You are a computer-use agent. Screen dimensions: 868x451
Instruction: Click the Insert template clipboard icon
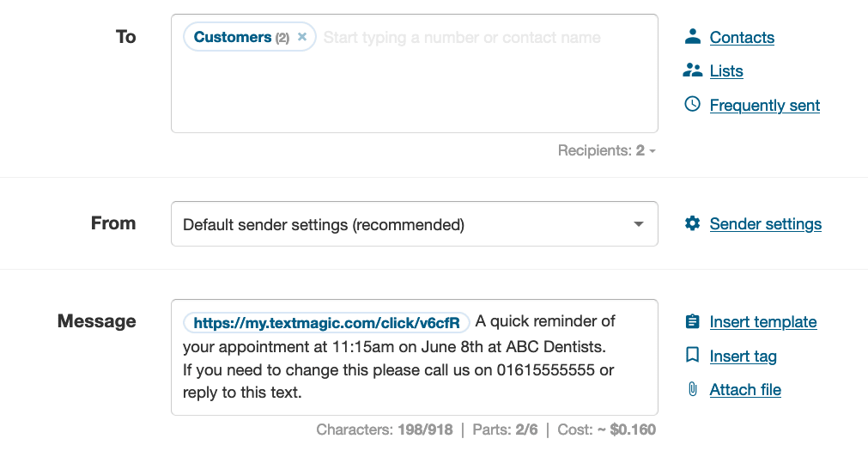(692, 321)
